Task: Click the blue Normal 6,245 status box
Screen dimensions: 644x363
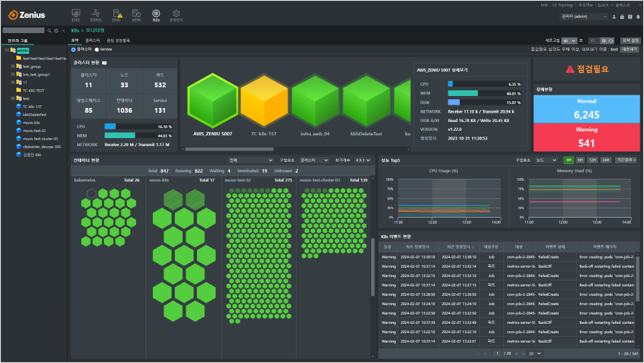Action: tap(586, 109)
